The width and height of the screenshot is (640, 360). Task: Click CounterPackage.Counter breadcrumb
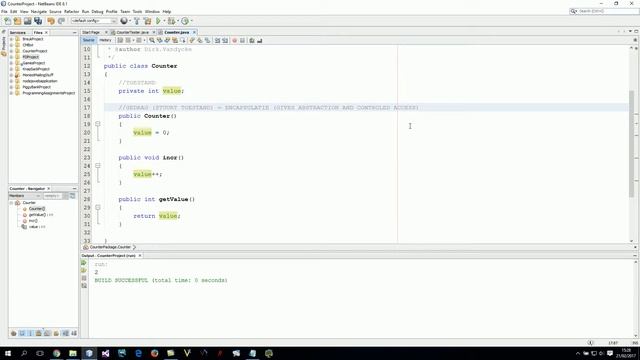tap(109, 247)
